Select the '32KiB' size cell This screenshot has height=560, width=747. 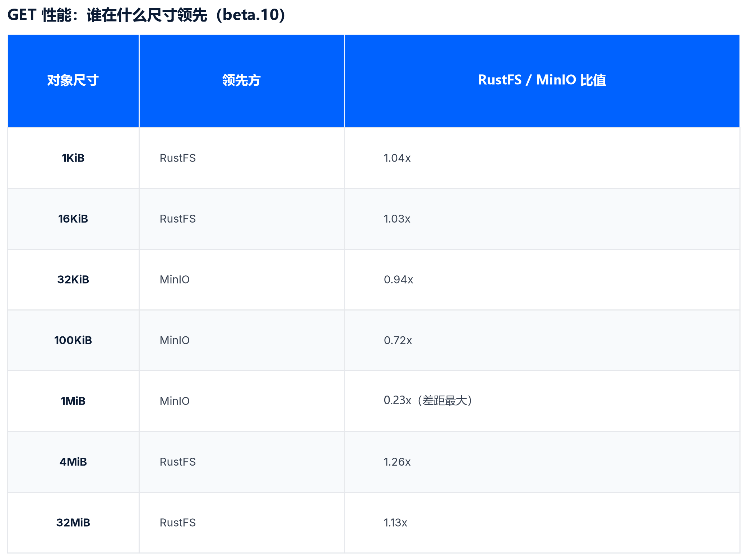pyautogui.click(x=73, y=279)
